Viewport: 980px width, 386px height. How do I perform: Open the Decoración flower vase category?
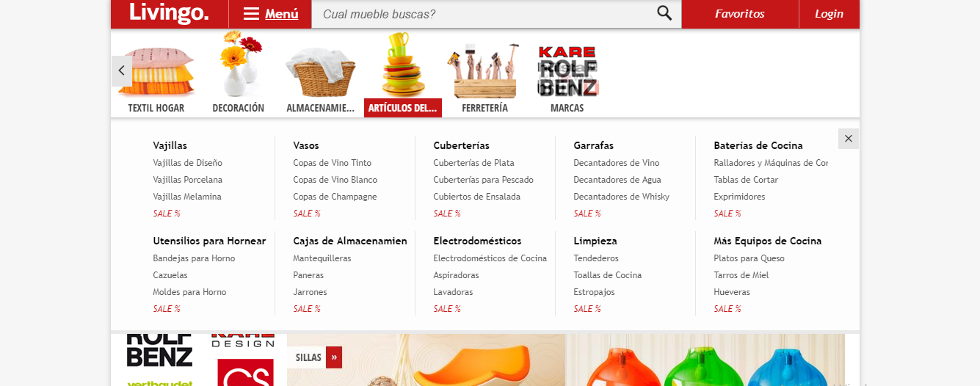pyautogui.click(x=239, y=64)
